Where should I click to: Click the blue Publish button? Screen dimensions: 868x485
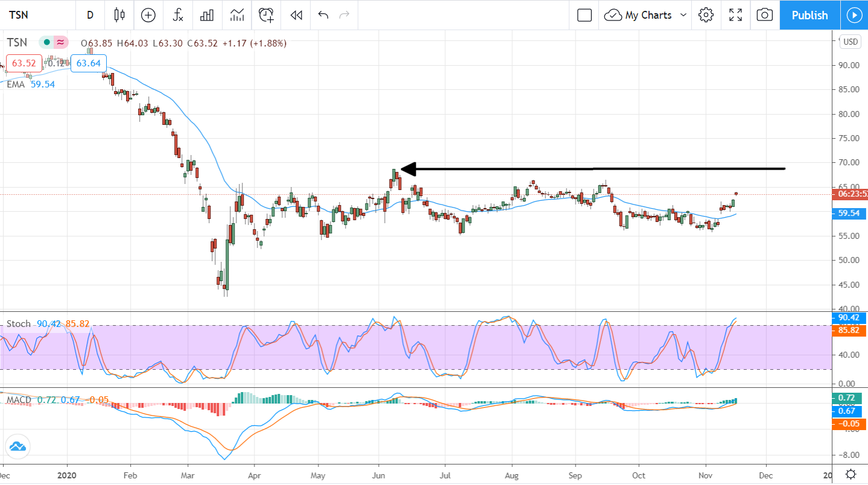[x=809, y=15]
